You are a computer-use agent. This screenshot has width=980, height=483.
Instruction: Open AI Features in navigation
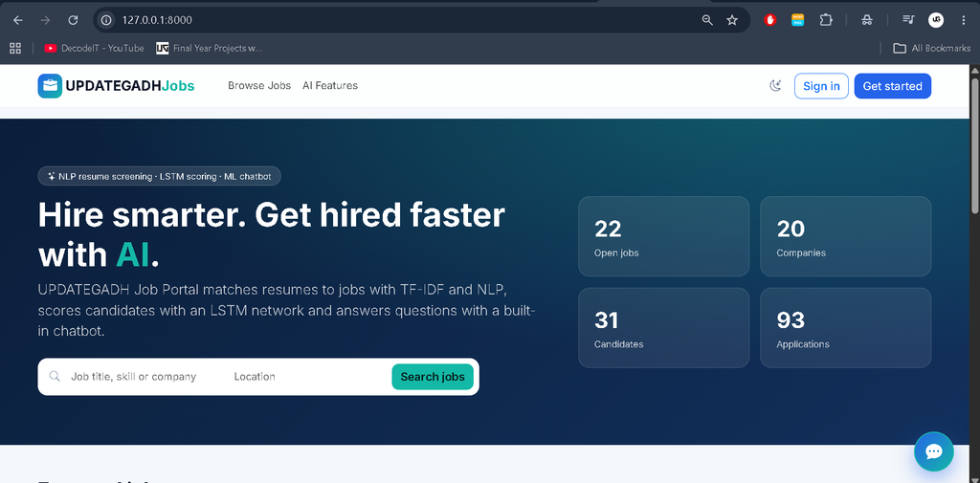[330, 86]
